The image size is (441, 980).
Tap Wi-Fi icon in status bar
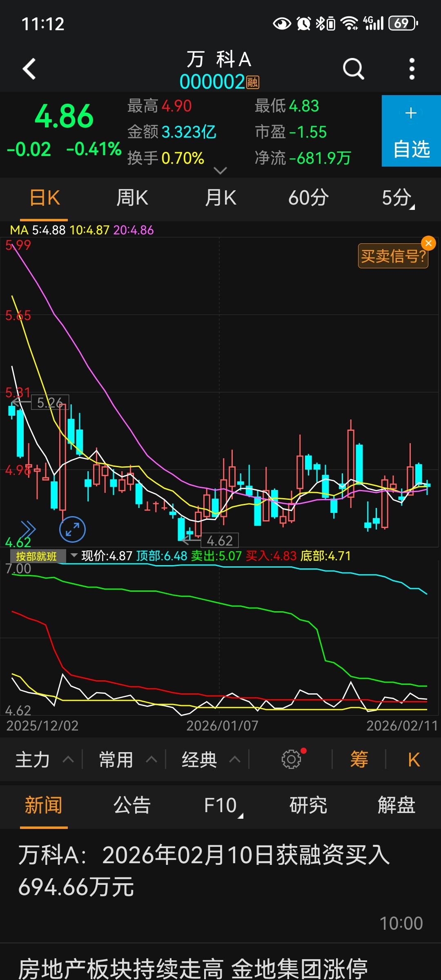tap(349, 23)
